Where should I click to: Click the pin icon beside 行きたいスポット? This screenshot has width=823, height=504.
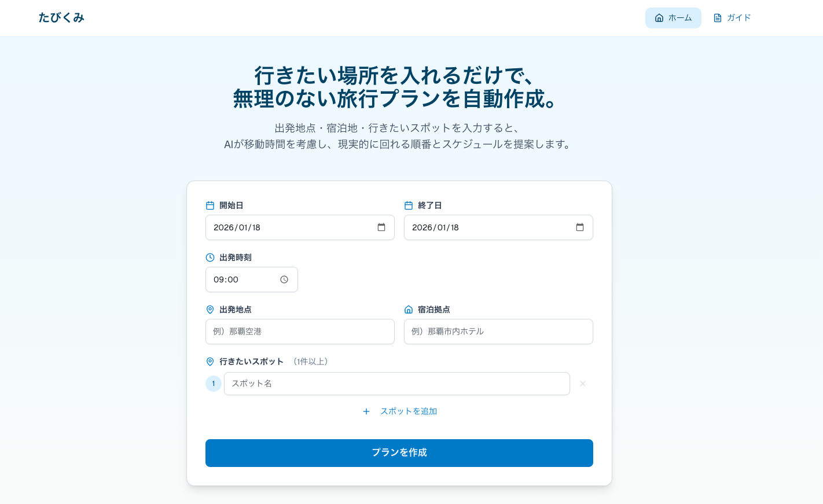[210, 361]
